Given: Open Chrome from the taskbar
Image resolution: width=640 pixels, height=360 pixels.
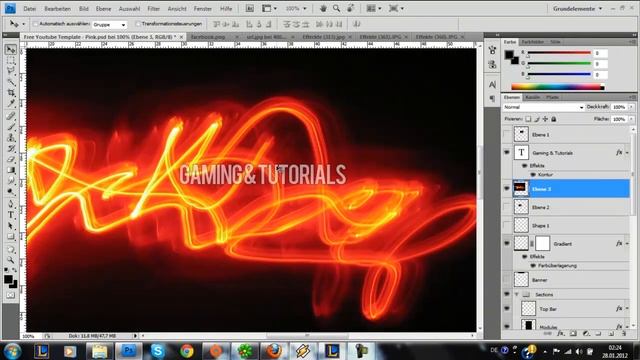Looking at the screenshot, I should [x=187, y=351].
